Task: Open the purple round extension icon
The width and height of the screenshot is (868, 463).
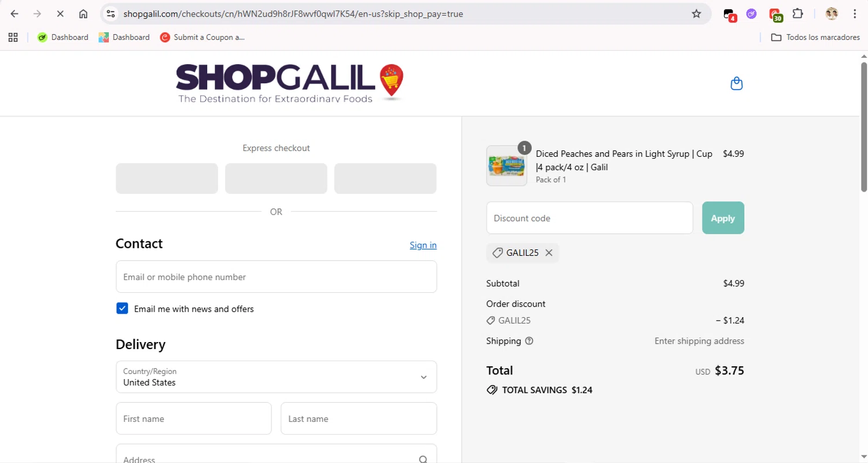Action: click(751, 14)
